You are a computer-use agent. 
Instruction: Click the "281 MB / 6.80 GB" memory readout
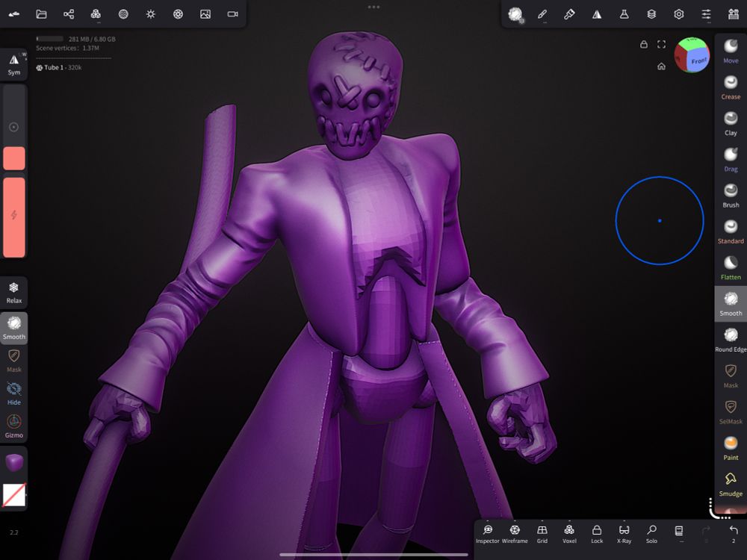click(92, 39)
